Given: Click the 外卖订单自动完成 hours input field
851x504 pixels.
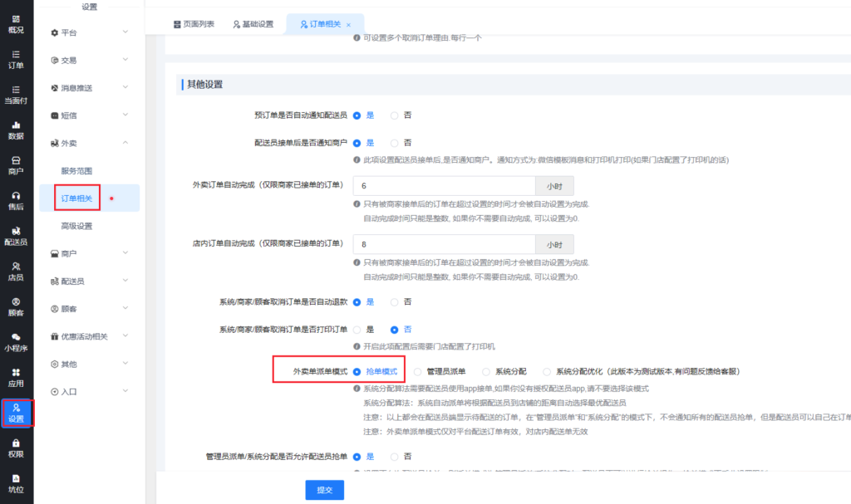Looking at the screenshot, I should (x=444, y=186).
